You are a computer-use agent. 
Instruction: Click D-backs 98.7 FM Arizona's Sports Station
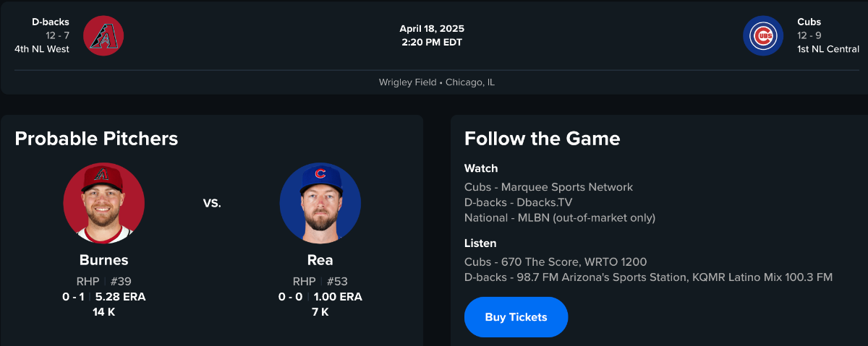[648, 277]
